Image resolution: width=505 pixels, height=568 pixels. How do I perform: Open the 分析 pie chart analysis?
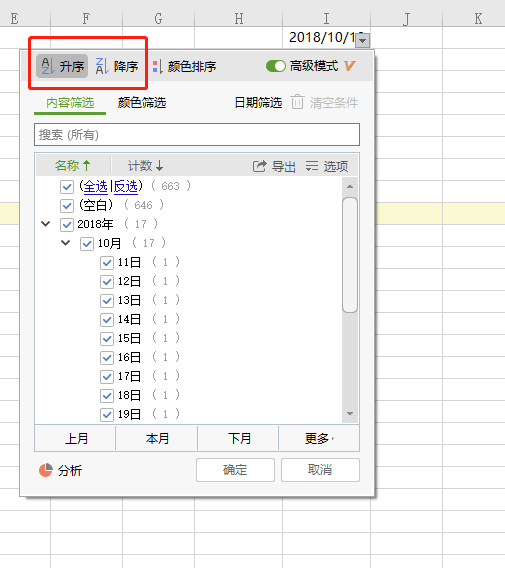pos(46,470)
